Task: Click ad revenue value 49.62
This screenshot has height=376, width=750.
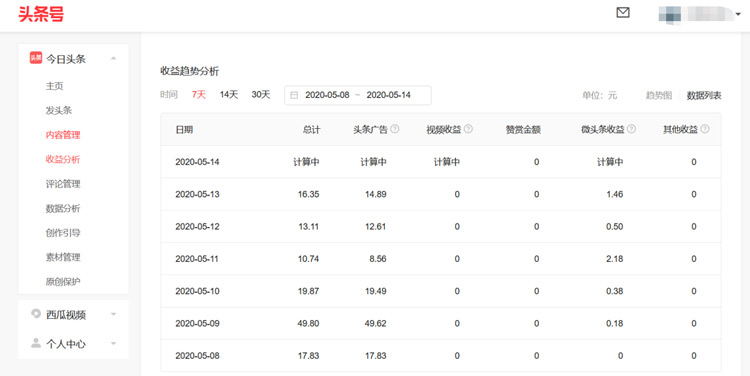Action: [x=375, y=323]
